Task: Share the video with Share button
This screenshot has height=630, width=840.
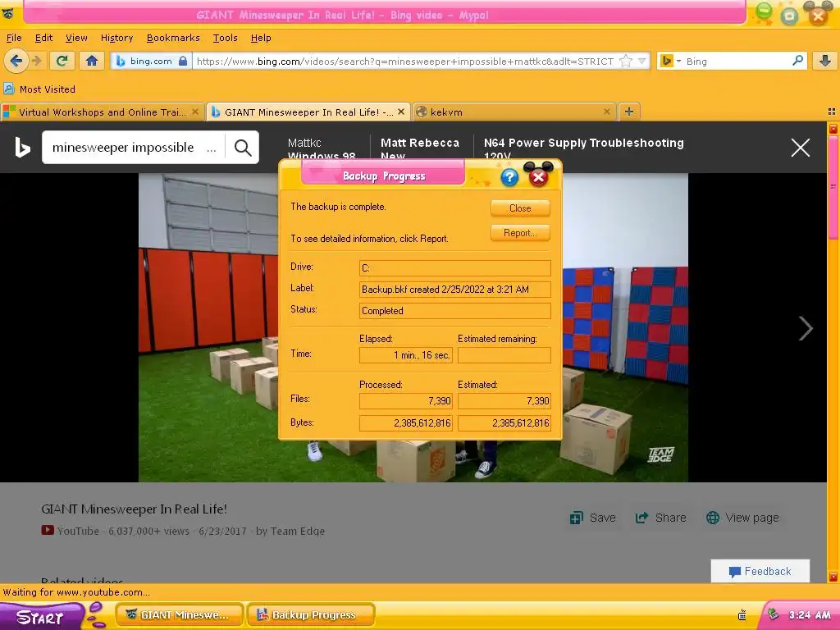Action: 660,518
